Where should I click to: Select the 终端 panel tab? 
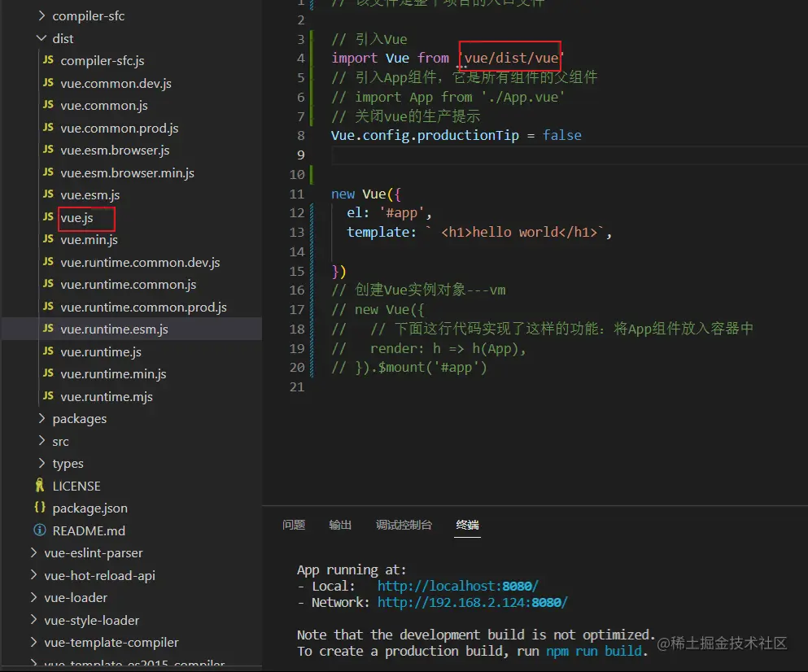467,525
